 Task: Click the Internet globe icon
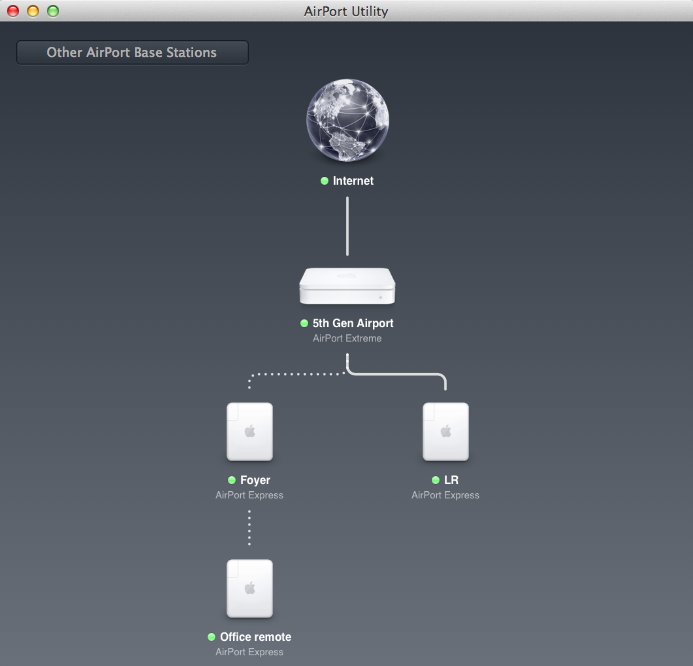(347, 120)
